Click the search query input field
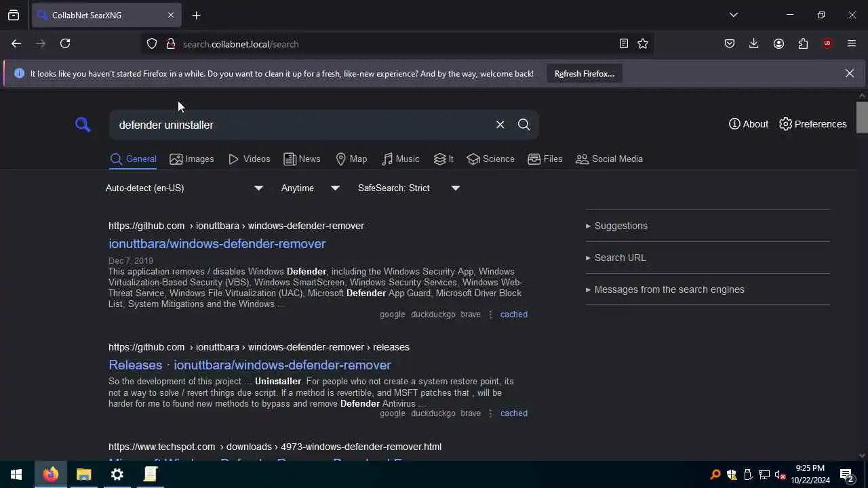This screenshot has height=488, width=868. coord(301,125)
